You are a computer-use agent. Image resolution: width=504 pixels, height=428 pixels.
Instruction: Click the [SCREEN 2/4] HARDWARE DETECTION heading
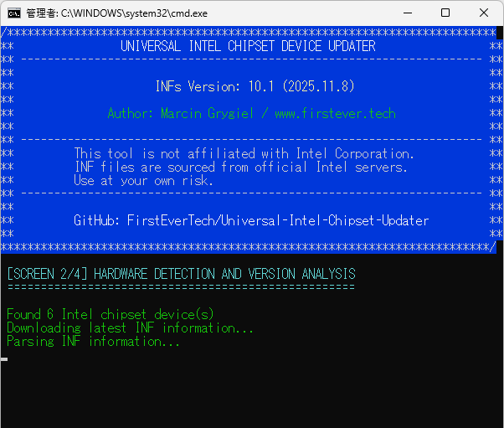[181, 274]
